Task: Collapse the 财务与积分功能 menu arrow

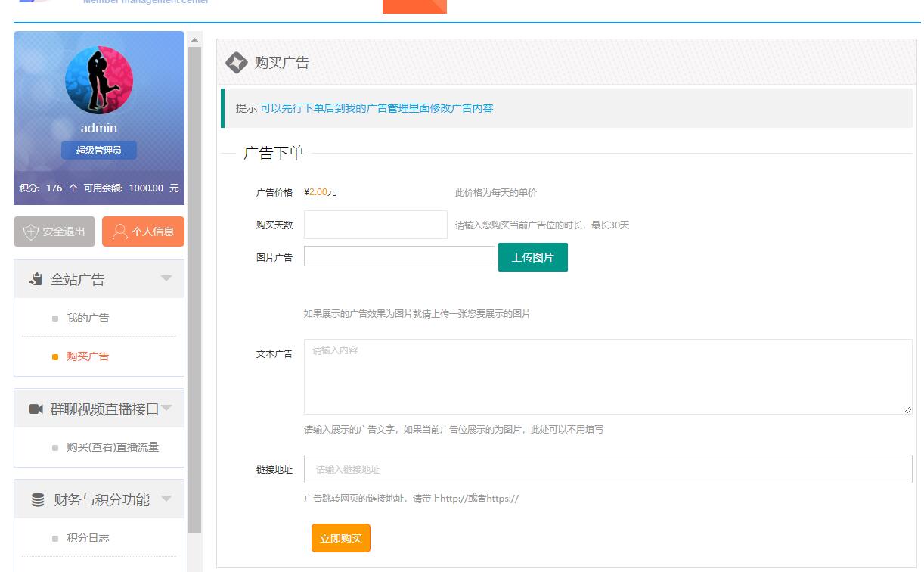Action: click(x=166, y=499)
